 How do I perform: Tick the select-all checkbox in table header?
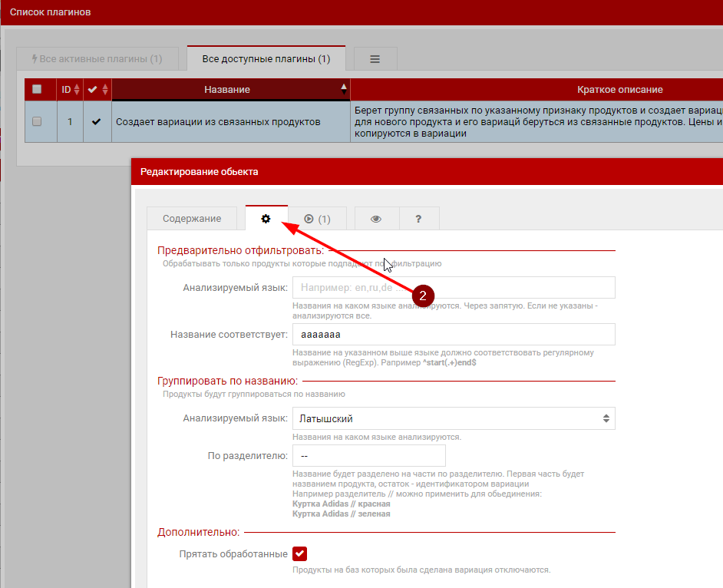click(37, 89)
